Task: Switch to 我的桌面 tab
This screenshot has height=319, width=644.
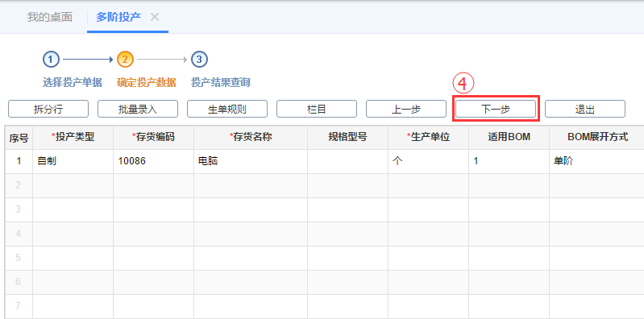Action: click(50, 17)
